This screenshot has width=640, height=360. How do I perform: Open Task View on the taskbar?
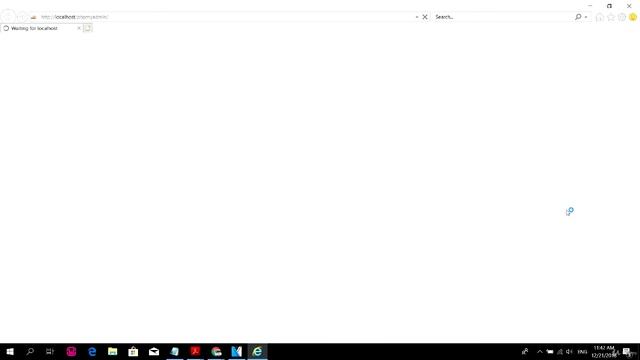[50, 351]
